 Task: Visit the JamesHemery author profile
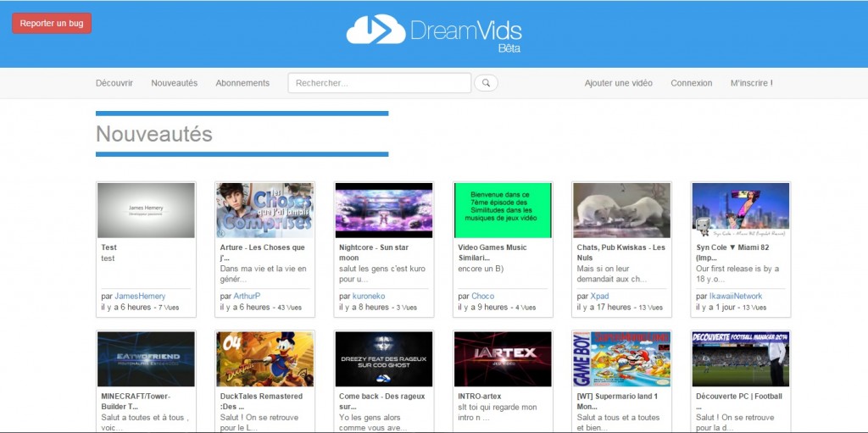tap(140, 296)
